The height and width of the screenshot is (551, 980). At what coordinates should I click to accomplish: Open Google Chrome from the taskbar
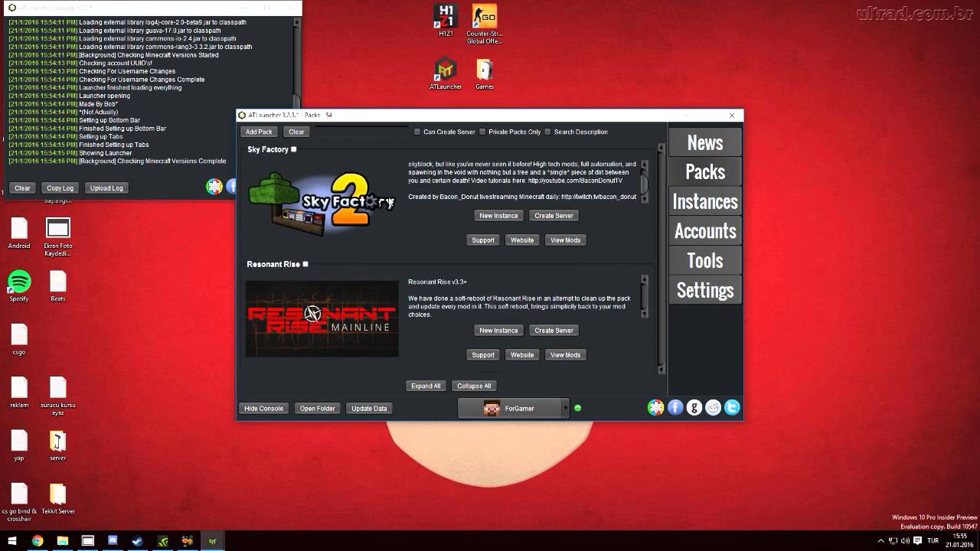pos(38,541)
